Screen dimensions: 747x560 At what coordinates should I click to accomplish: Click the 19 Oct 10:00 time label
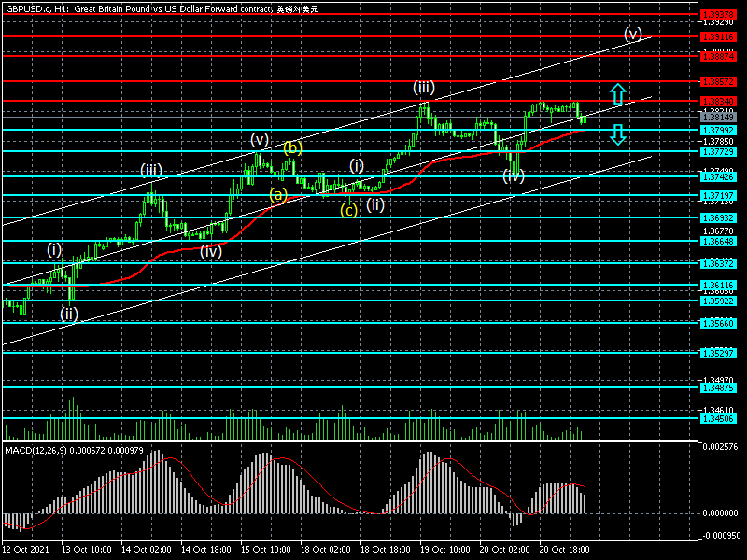point(445,549)
